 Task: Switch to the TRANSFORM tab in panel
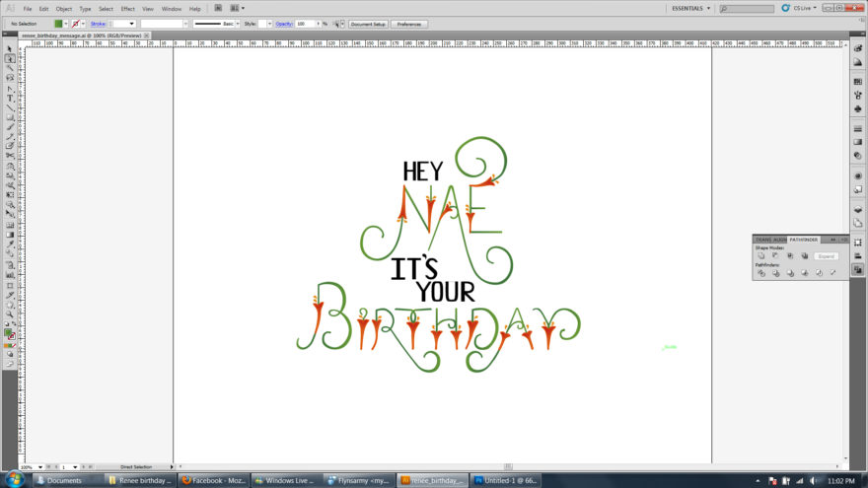pos(762,240)
